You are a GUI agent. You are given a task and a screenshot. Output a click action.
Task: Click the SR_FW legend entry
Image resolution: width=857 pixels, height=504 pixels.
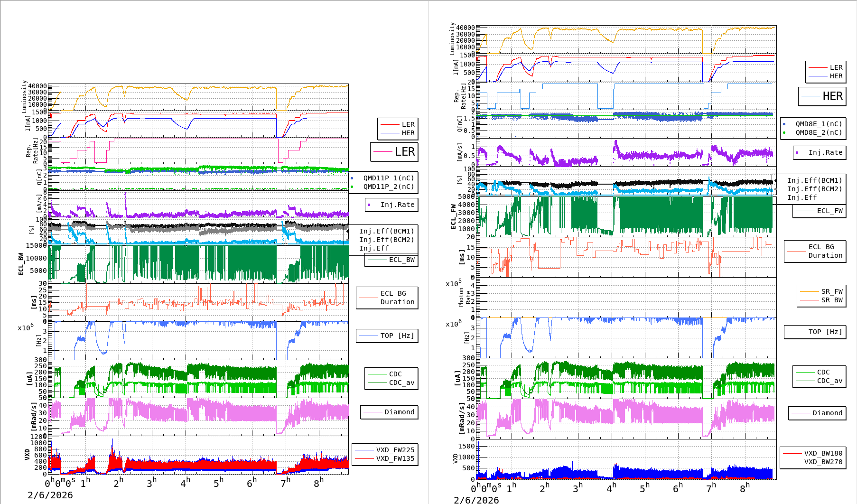[831, 291]
